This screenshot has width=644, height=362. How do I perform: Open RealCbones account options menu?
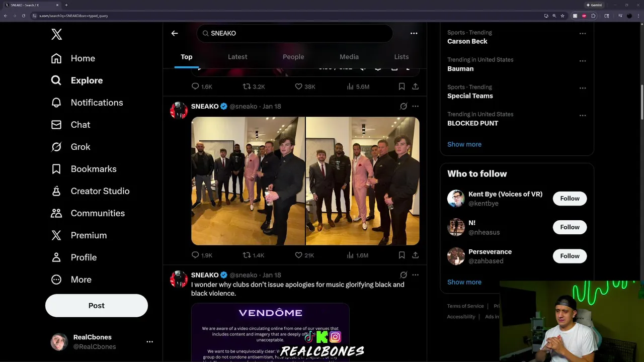[149, 342]
